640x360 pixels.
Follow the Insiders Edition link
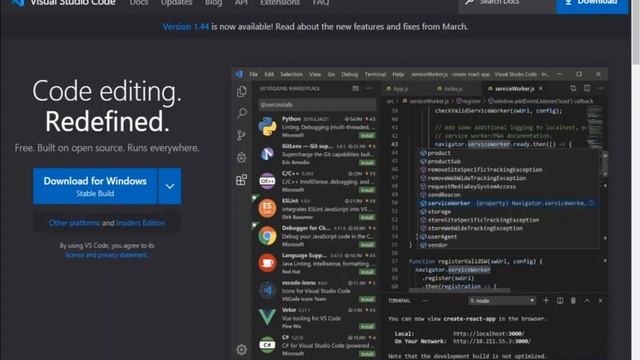(x=141, y=223)
